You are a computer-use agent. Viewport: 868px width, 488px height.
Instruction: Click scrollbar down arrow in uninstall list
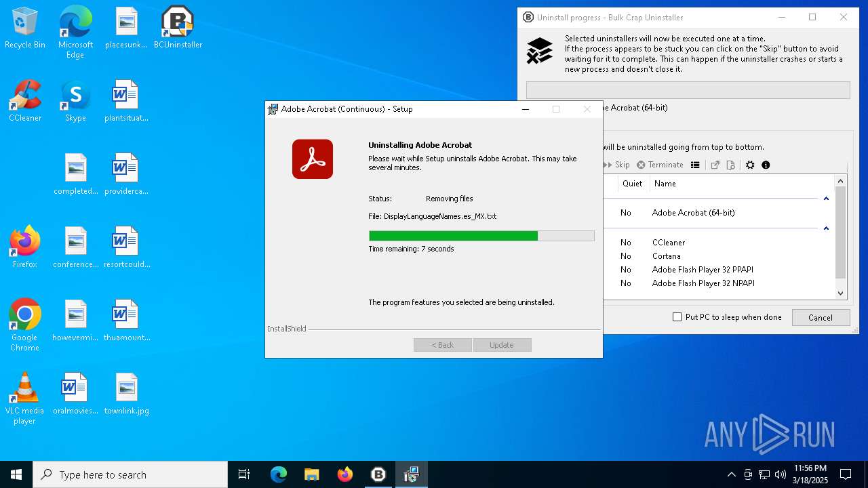[x=841, y=293]
